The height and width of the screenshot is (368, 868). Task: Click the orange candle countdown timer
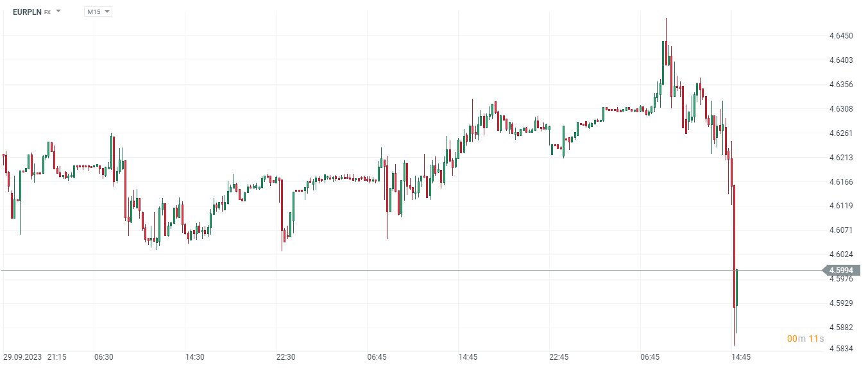(805, 339)
